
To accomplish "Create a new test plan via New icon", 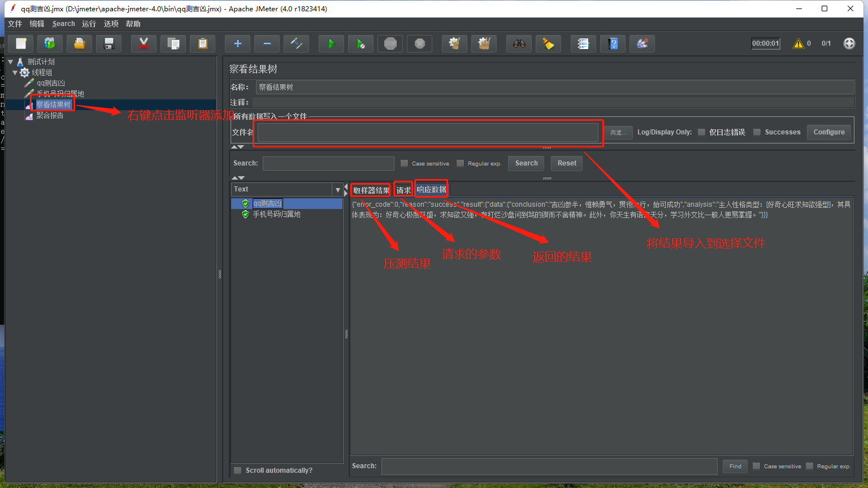I will coord(21,43).
